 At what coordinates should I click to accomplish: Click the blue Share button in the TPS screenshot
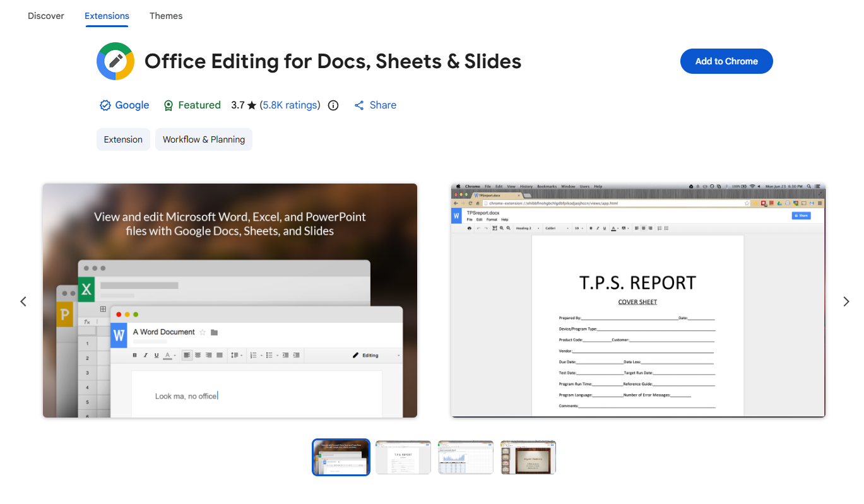click(x=801, y=216)
